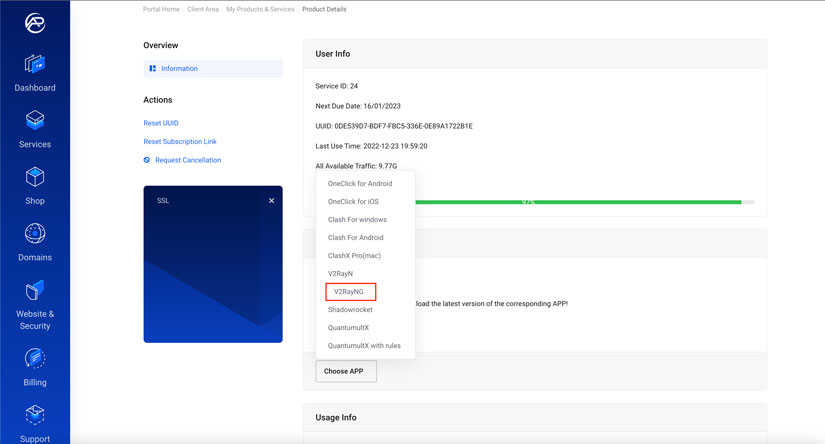Close the SSL promo banner
Image resolution: width=825 pixels, height=444 pixels.
click(271, 201)
